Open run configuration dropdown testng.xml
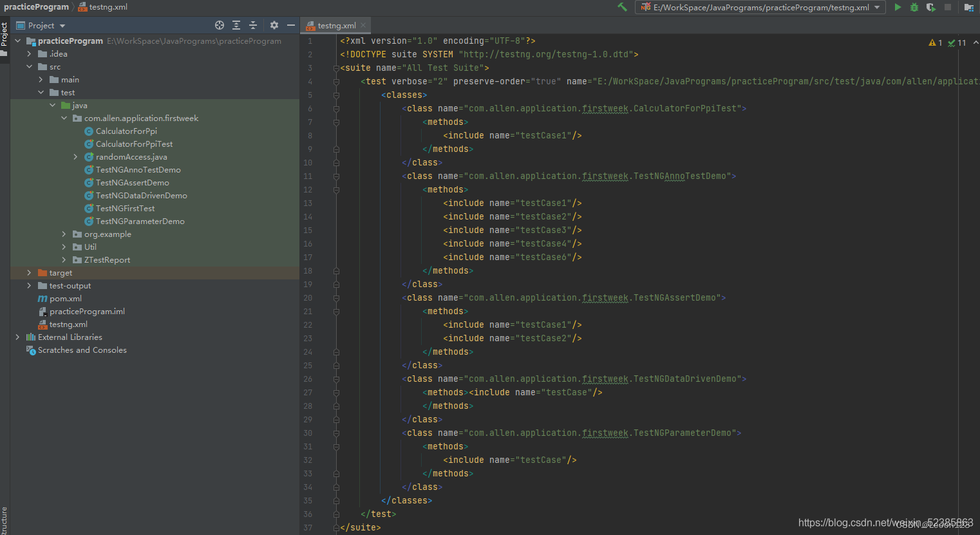This screenshot has height=535, width=980. point(760,7)
